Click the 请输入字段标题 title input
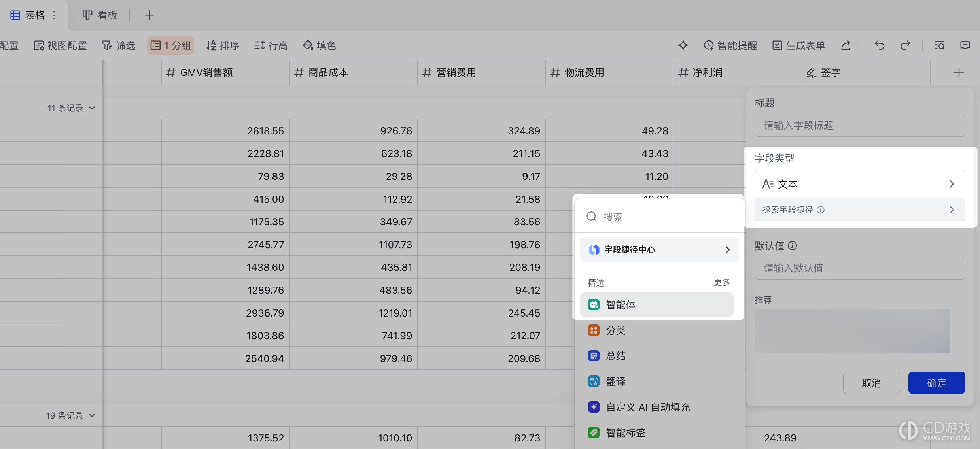The height and width of the screenshot is (449, 980). (860, 125)
